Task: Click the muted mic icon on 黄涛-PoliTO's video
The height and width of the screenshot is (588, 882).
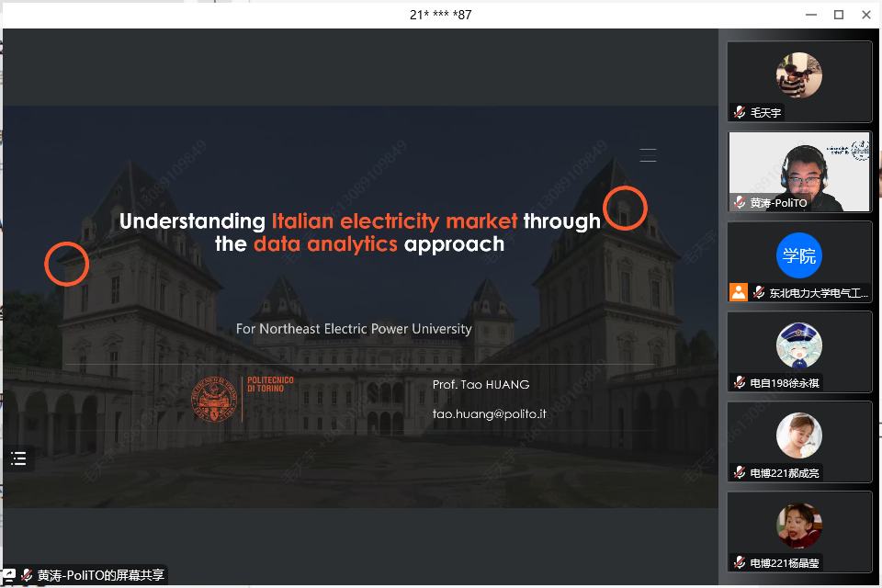Action: 740,202
